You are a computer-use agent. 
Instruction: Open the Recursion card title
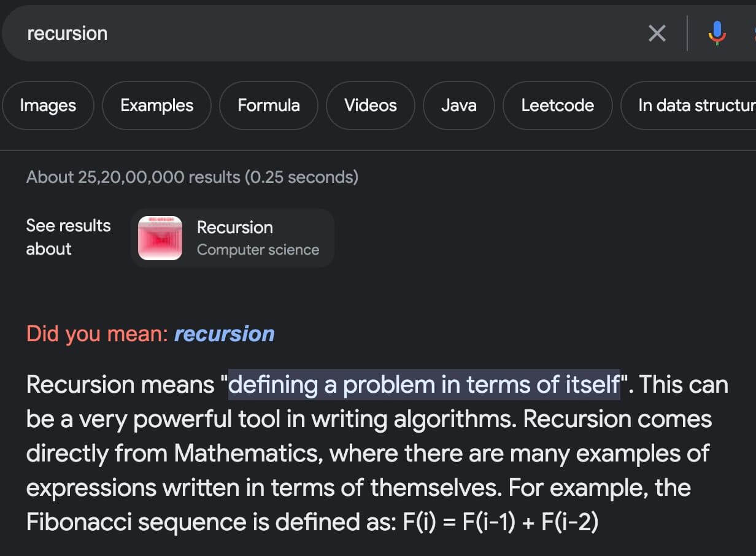click(x=234, y=227)
